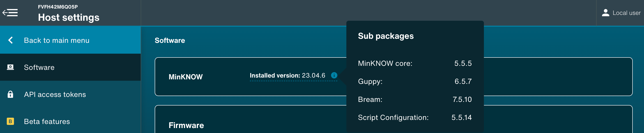Open the API access tokens section
Screen dimensions: 644x133
(55, 94)
